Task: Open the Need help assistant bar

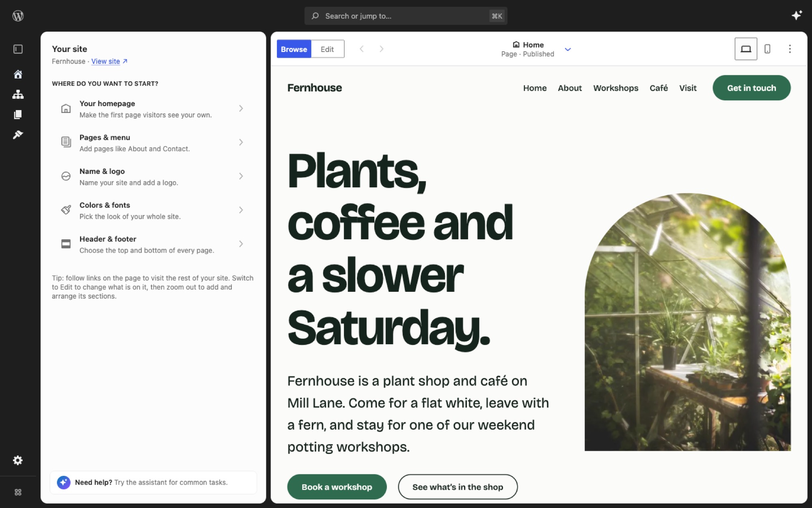Action: click(x=153, y=482)
